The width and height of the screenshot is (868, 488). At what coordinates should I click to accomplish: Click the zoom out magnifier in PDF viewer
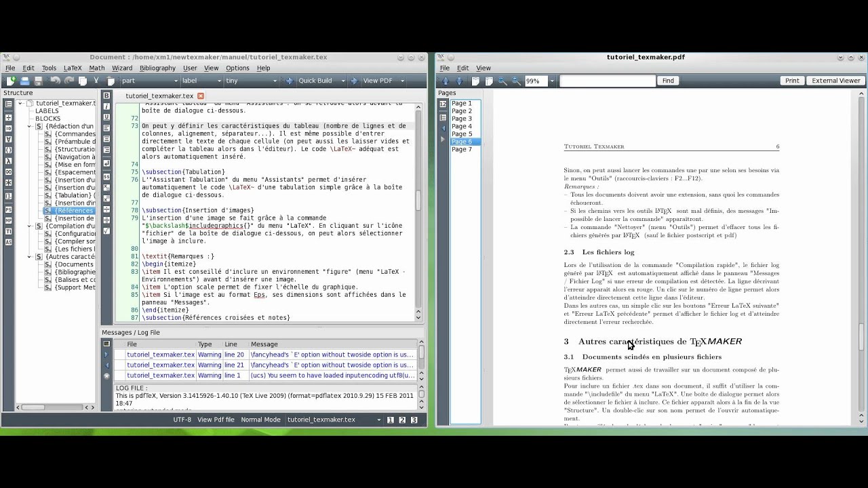[516, 81]
